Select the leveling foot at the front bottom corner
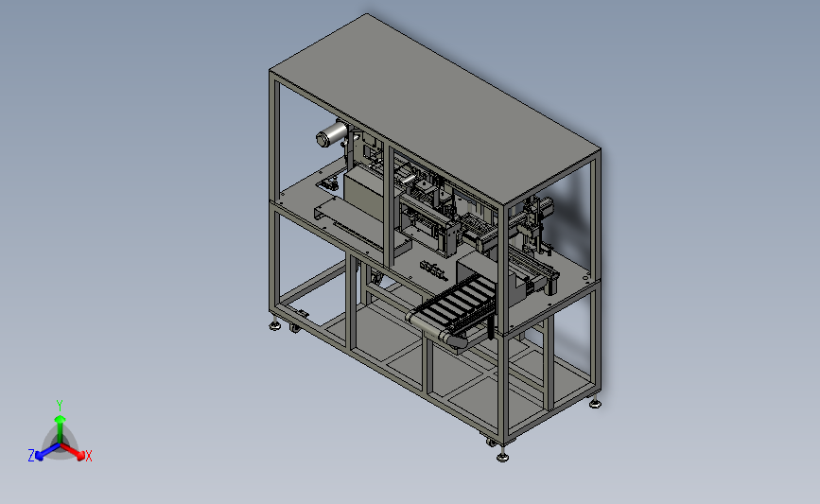820x504 pixels. (x=503, y=457)
